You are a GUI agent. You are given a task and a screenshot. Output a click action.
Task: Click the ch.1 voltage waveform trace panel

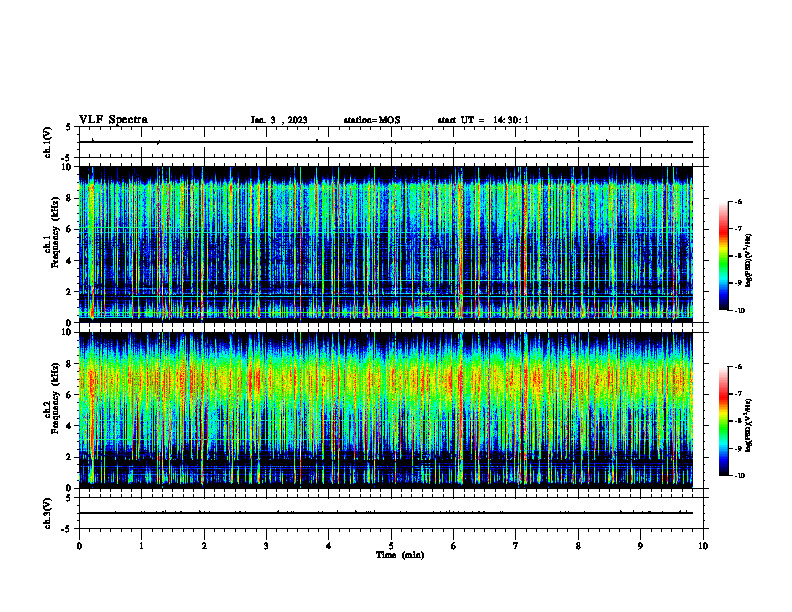point(391,142)
